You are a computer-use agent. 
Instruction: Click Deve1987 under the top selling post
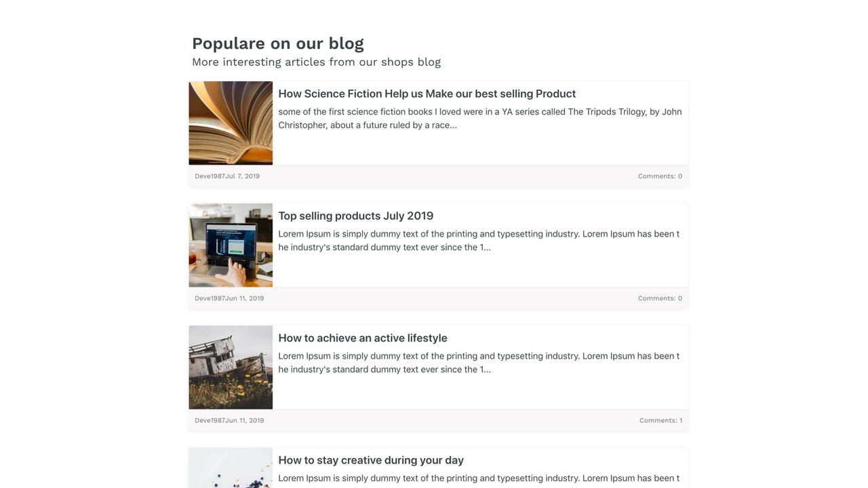[x=209, y=298]
